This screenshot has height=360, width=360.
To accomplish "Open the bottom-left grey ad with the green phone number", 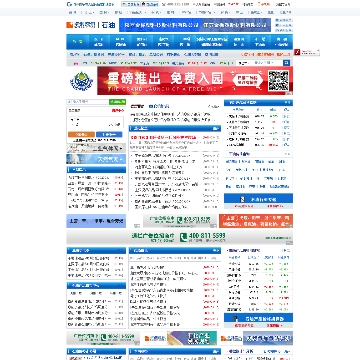I will click(x=103, y=338).
